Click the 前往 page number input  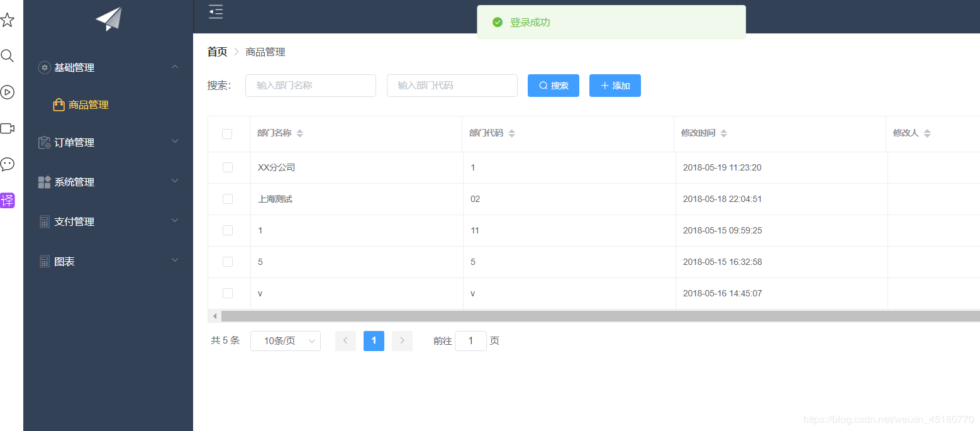tap(471, 341)
